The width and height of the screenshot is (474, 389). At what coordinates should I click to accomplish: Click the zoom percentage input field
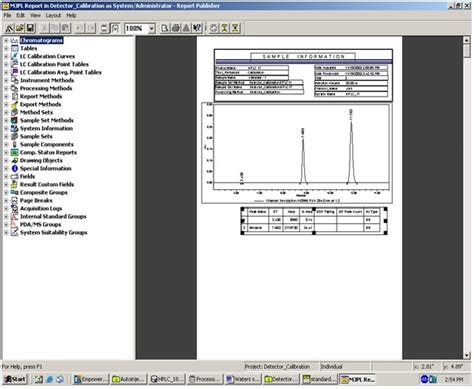(136, 29)
